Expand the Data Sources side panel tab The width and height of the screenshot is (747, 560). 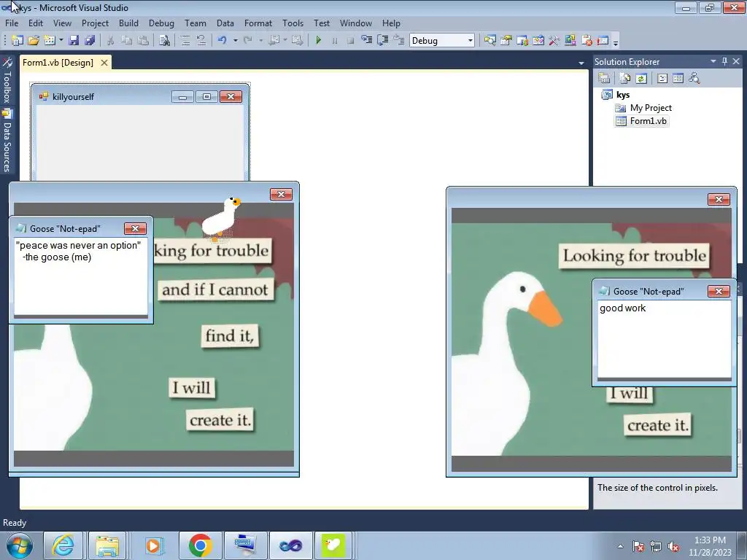pos(7,141)
